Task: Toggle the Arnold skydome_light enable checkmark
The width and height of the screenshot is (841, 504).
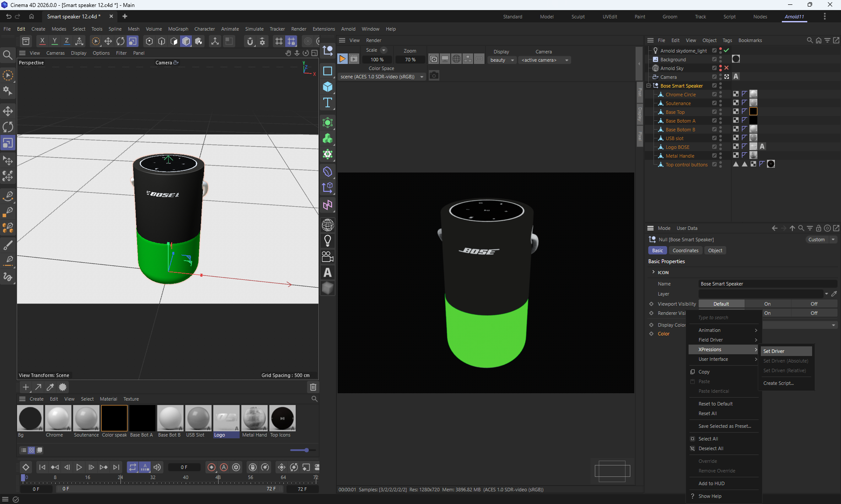Action: (x=727, y=50)
